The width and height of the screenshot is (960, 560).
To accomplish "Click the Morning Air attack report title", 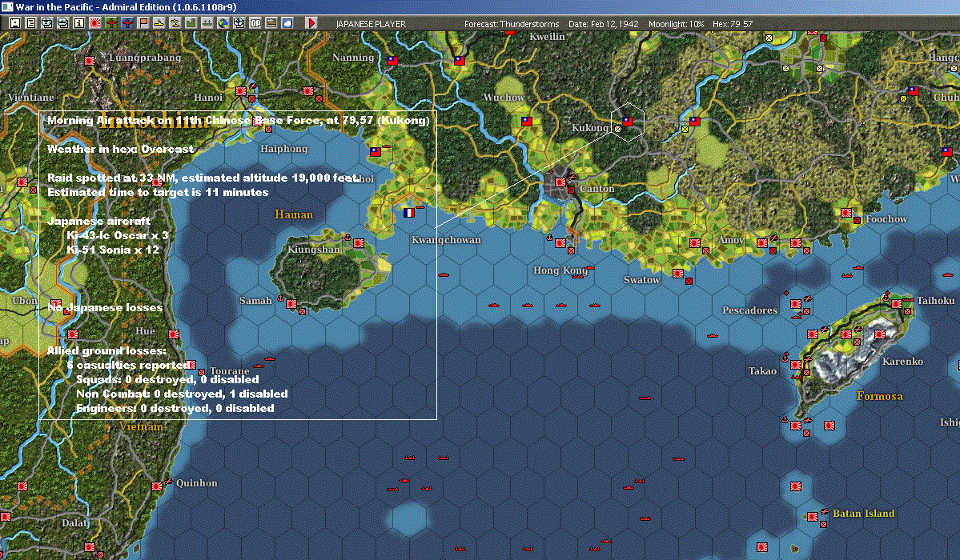I will (x=238, y=120).
